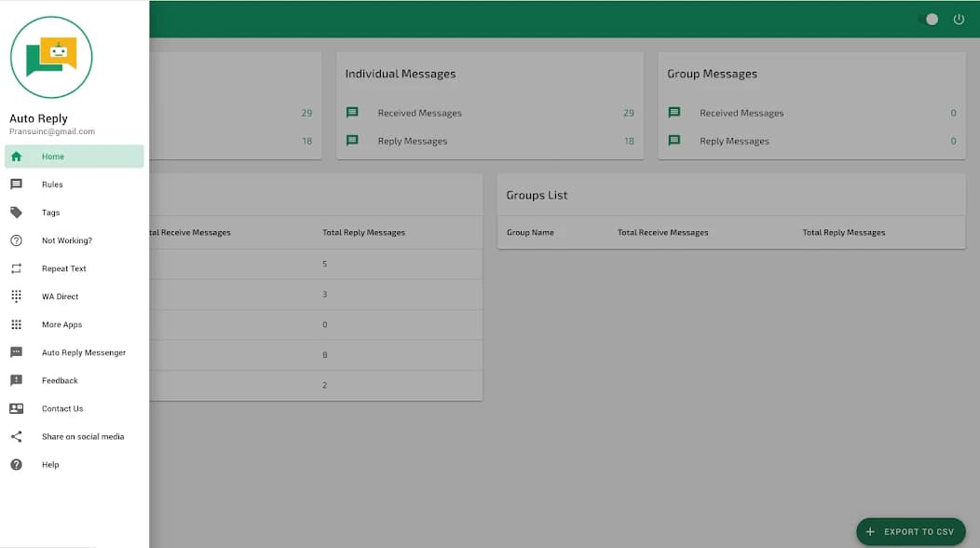Click the WA Direct dialpad icon
The width and height of the screenshot is (980, 548).
click(16, 296)
